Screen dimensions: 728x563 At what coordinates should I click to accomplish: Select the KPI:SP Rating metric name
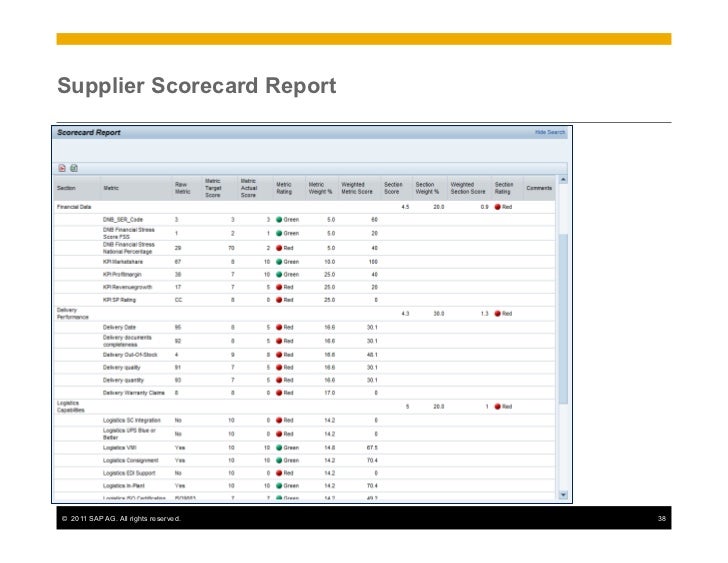pos(119,300)
